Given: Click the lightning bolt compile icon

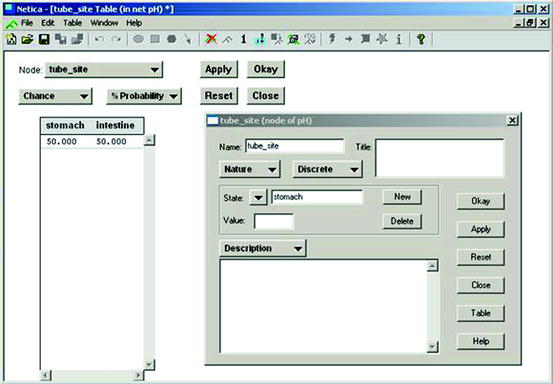Looking at the screenshot, I should pos(332,39).
